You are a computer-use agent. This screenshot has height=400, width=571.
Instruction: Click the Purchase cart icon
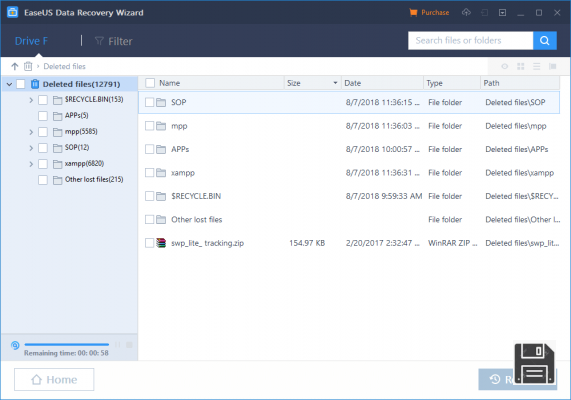tap(413, 13)
